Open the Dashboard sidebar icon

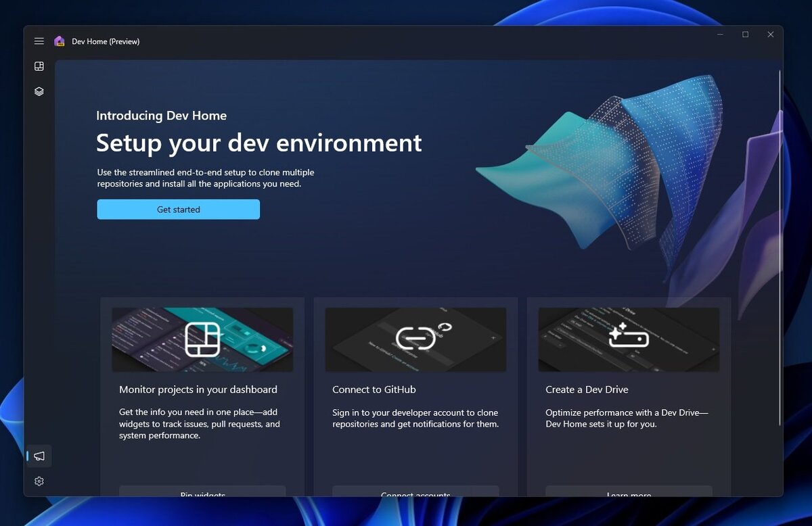click(39, 66)
